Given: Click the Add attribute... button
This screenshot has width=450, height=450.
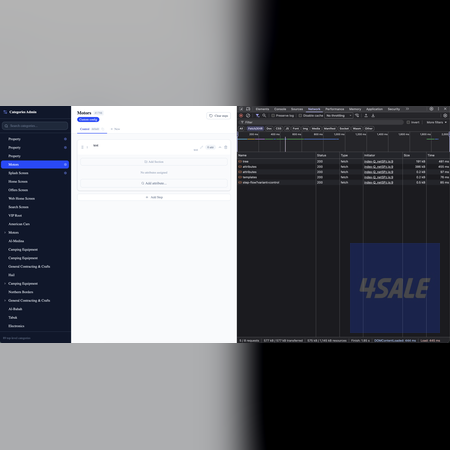Looking at the screenshot, I should (x=154, y=183).
